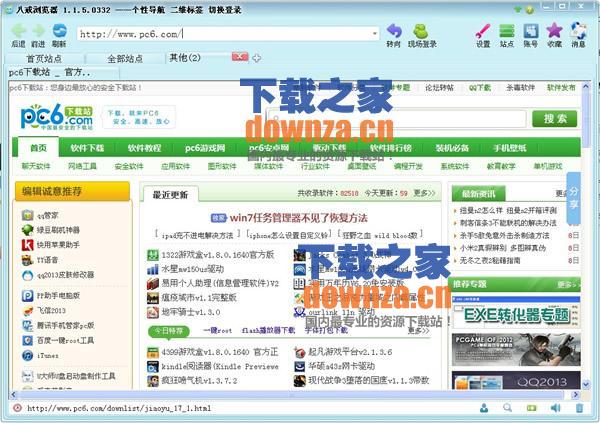Open settings (设置) wrench icon
The height and width of the screenshot is (423, 600).
click(x=483, y=31)
